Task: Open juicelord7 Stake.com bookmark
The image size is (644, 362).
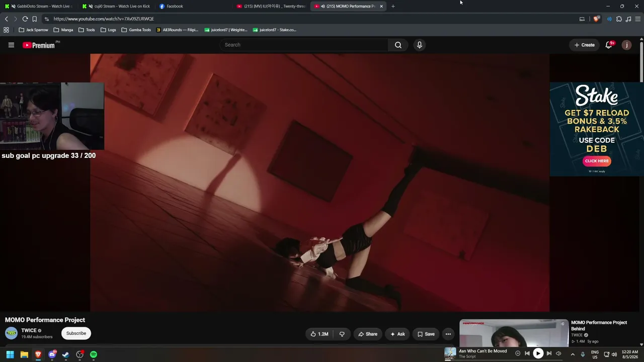Action: point(275,30)
